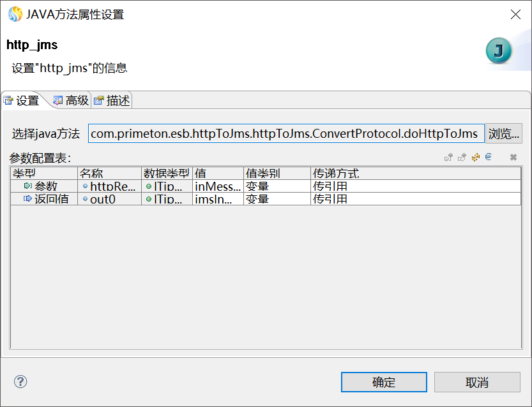Click the 数据类型 column header

[x=167, y=173]
